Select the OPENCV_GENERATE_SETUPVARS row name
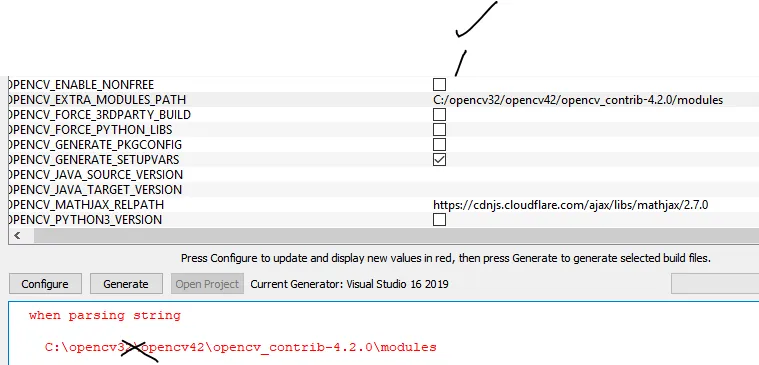 point(94,160)
